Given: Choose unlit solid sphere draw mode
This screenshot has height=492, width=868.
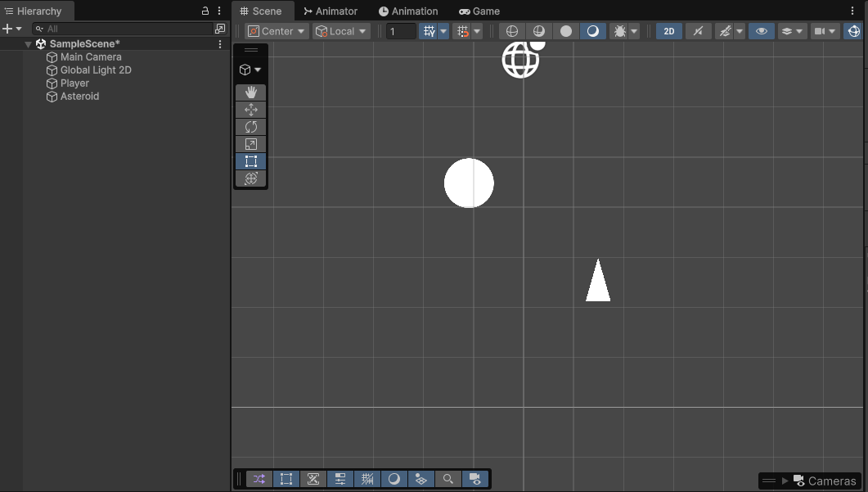Looking at the screenshot, I should pyautogui.click(x=566, y=31).
